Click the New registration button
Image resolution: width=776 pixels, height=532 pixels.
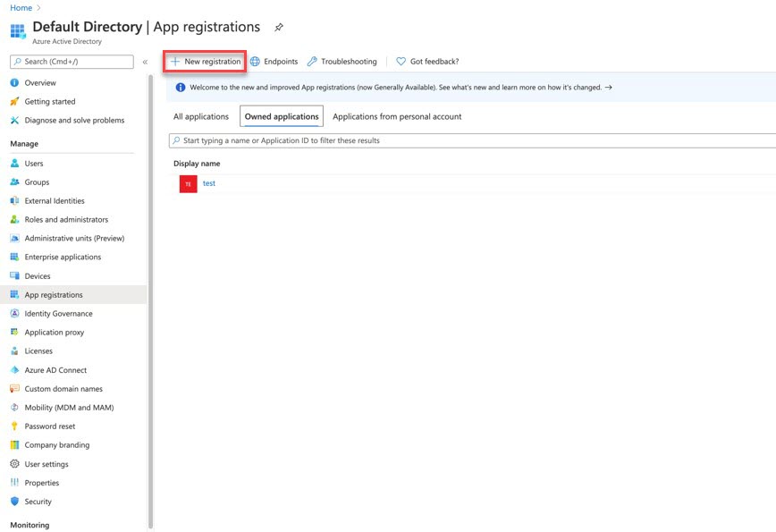coord(206,62)
